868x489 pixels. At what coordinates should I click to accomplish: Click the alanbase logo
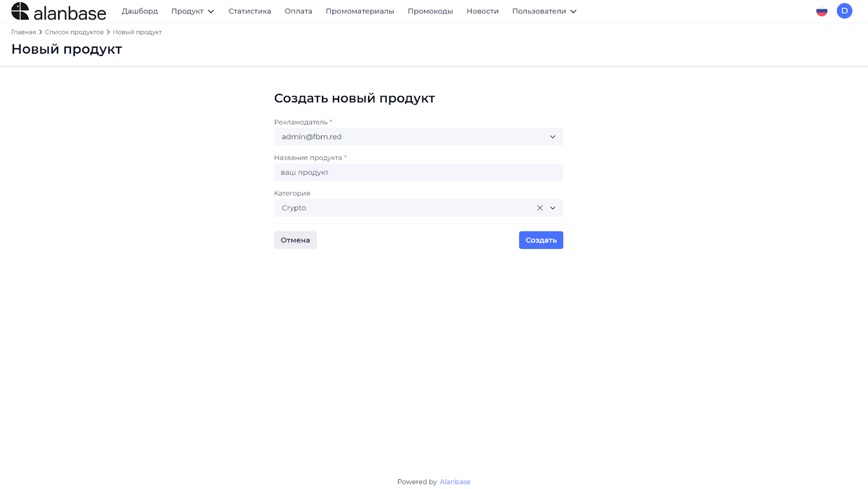coord(59,11)
